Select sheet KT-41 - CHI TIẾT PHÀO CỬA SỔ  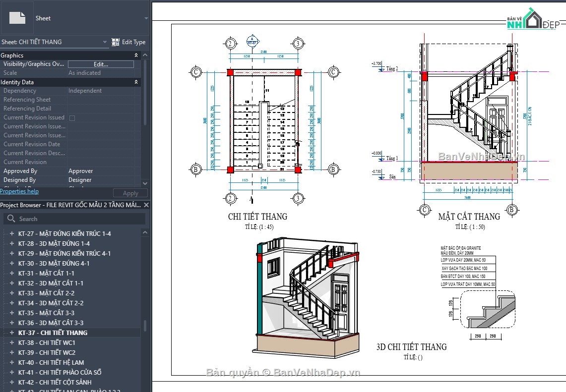point(60,372)
